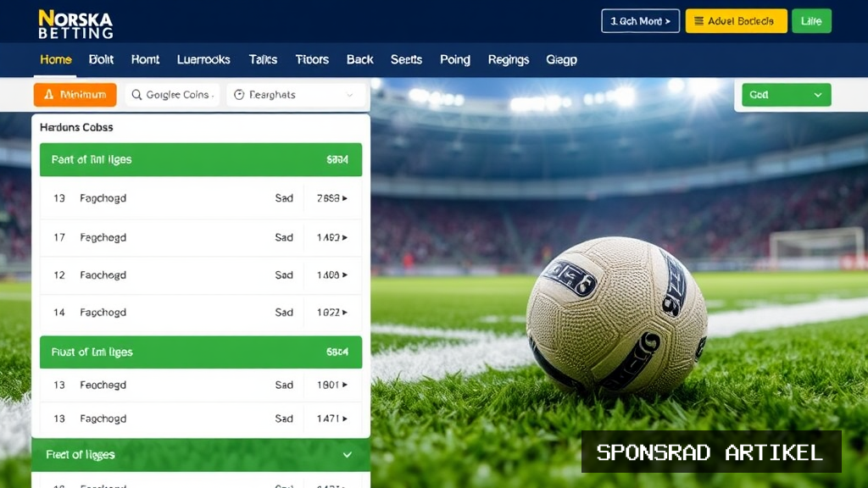Select the Fant of fnl Iiges header
The image size is (868, 488).
[201, 160]
